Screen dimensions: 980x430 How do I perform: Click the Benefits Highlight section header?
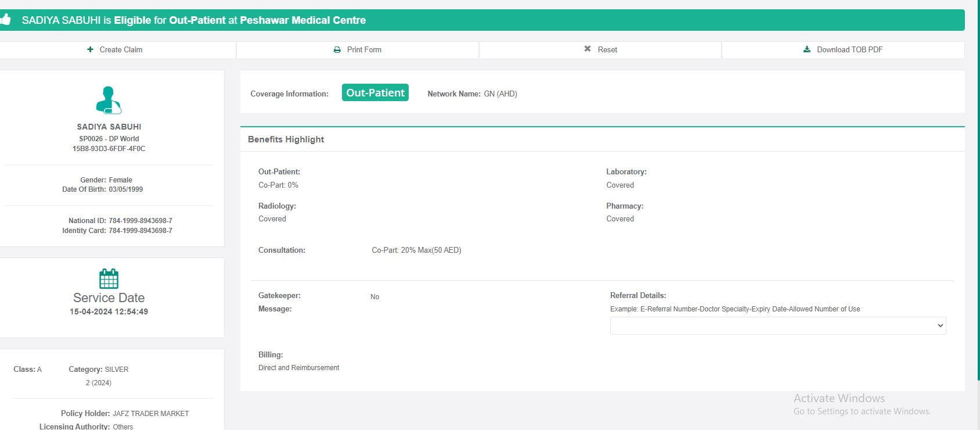[x=286, y=139]
